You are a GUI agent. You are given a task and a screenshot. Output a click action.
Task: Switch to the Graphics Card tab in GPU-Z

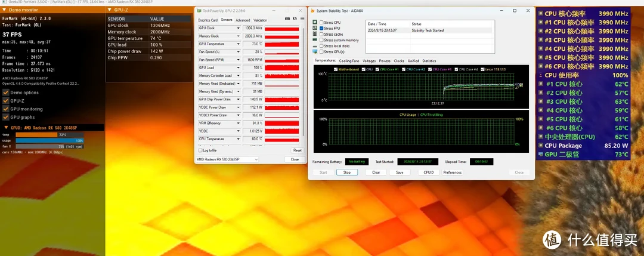point(208,20)
